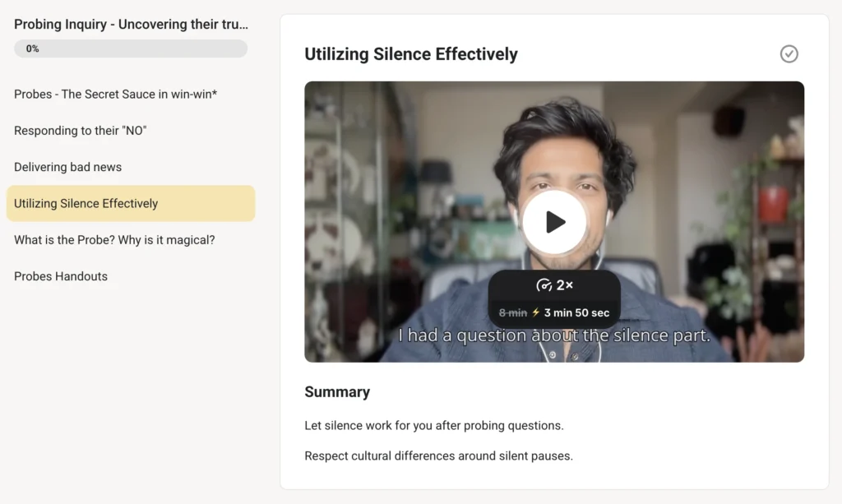Screen dimensions: 842x504
Task: Click the 2× speed label
Action: pyautogui.click(x=565, y=285)
